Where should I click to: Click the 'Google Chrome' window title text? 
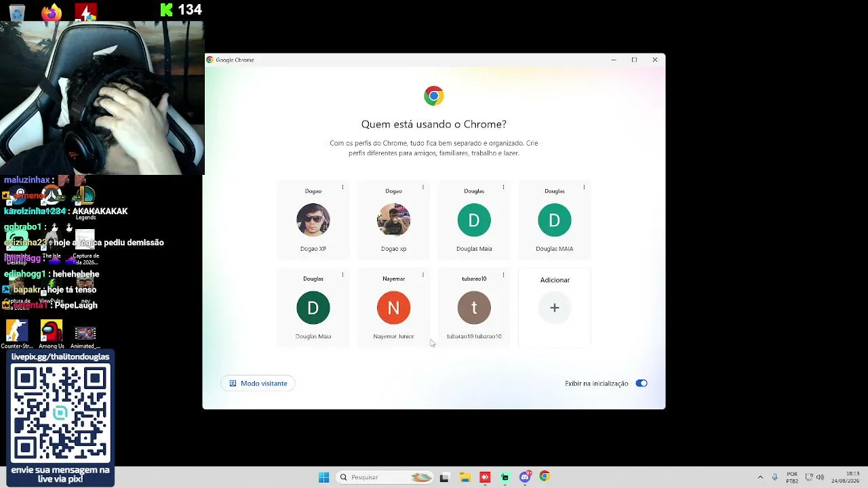[235, 60]
